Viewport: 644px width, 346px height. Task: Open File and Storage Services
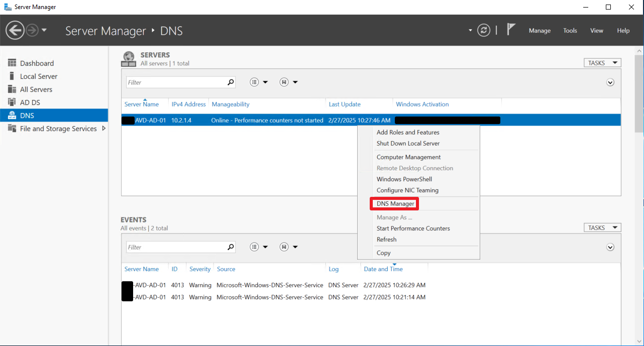(x=58, y=129)
